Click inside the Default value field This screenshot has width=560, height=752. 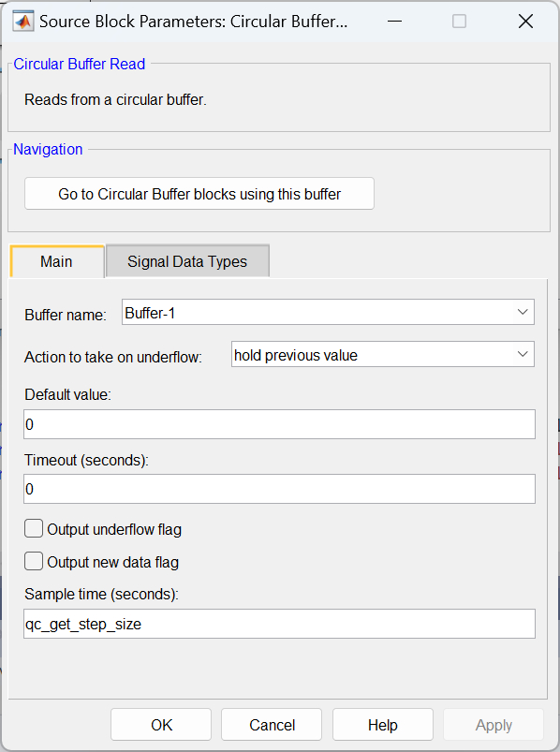click(x=279, y=423)
